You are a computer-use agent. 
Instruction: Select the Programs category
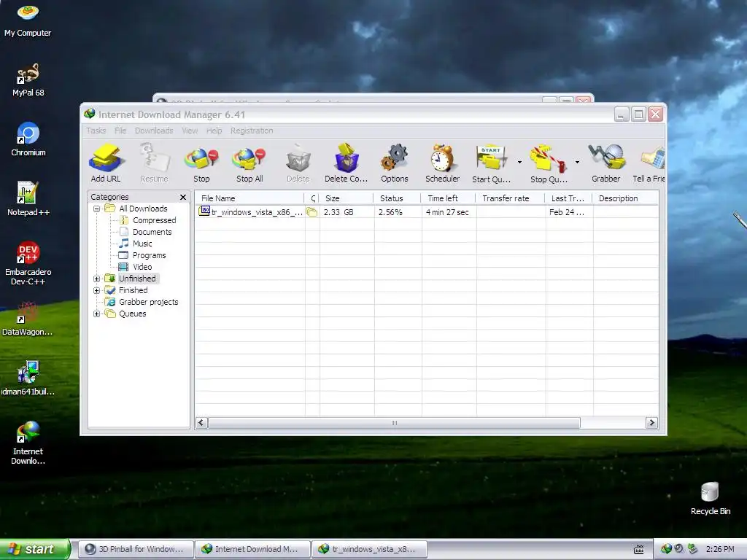pos(149,255)
